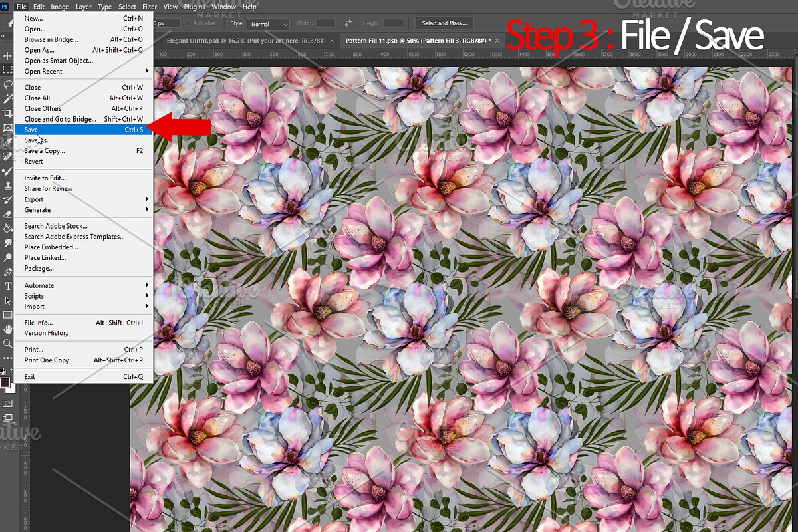Click the swap width and height arrows

348,23
